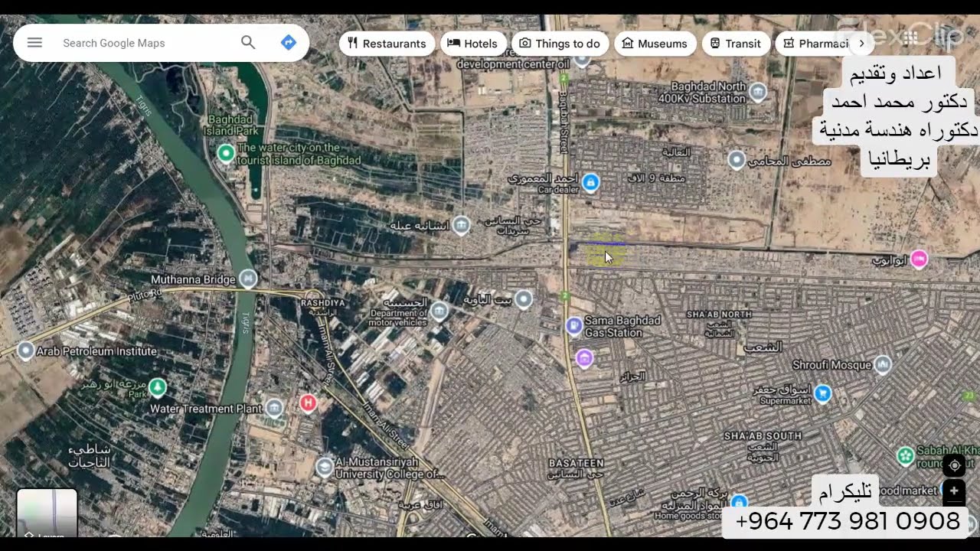Zoom in with the plus button
The image size is (980, 551).
(954, 491)
